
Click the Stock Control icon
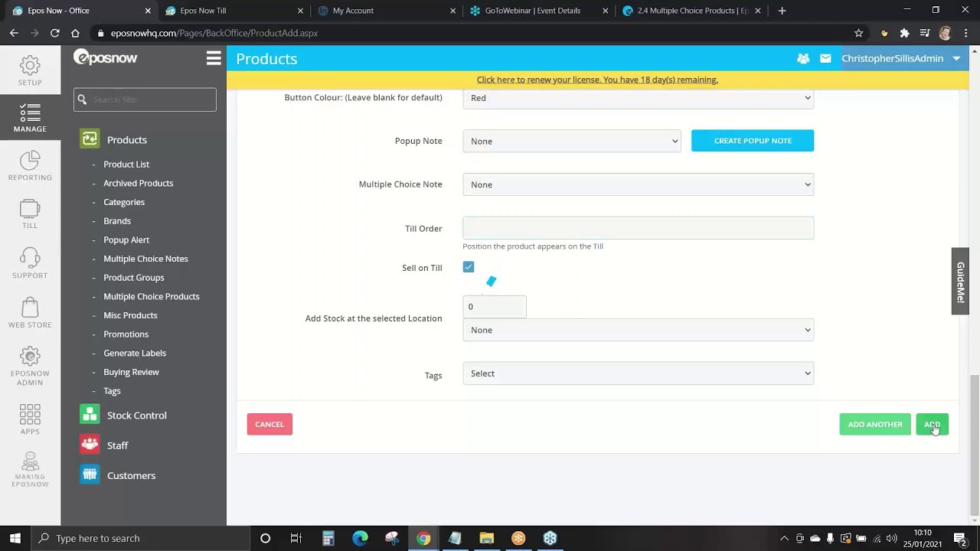point(90,414)
